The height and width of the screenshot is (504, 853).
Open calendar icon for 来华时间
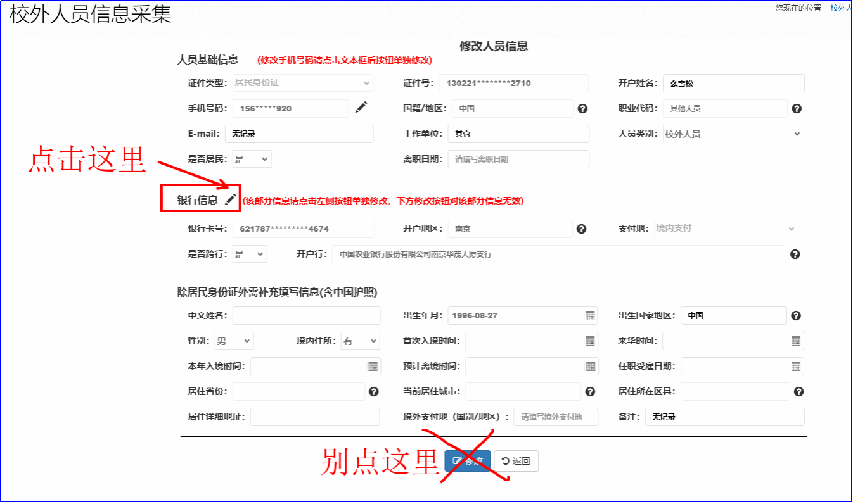[796, 341]
